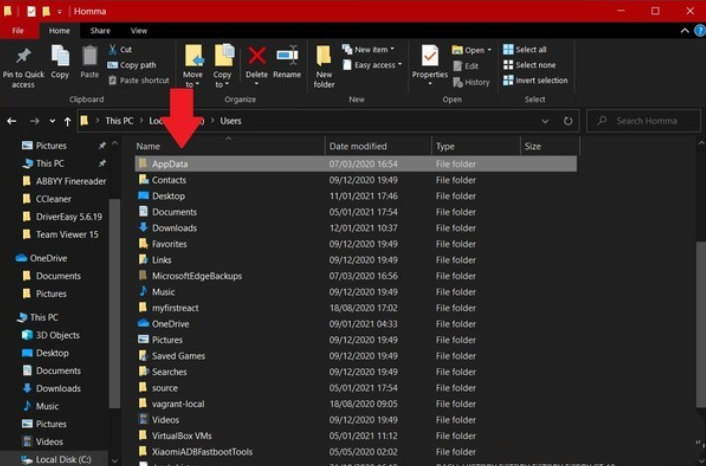Open the File menu
706x466 pixels.
click(x=18, y=31)
